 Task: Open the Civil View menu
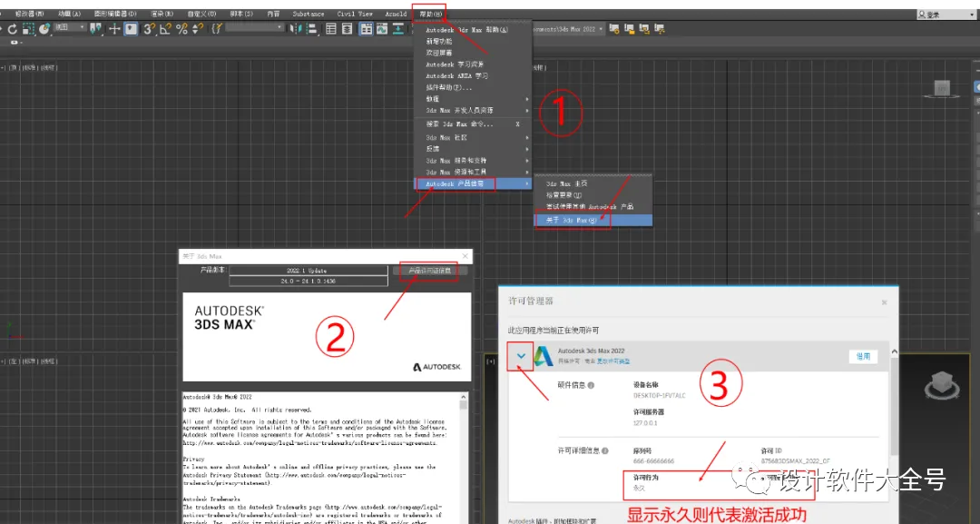click(x=355, y=14)
